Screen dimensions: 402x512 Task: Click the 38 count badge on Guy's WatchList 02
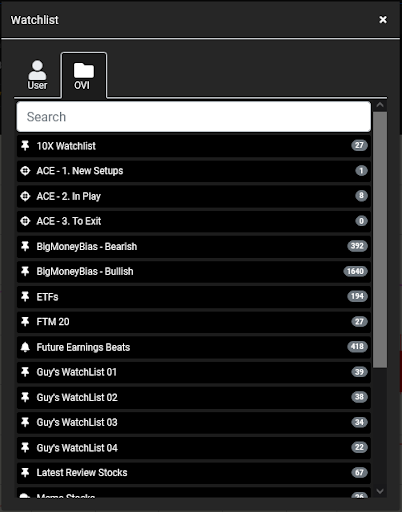point(359,397)
